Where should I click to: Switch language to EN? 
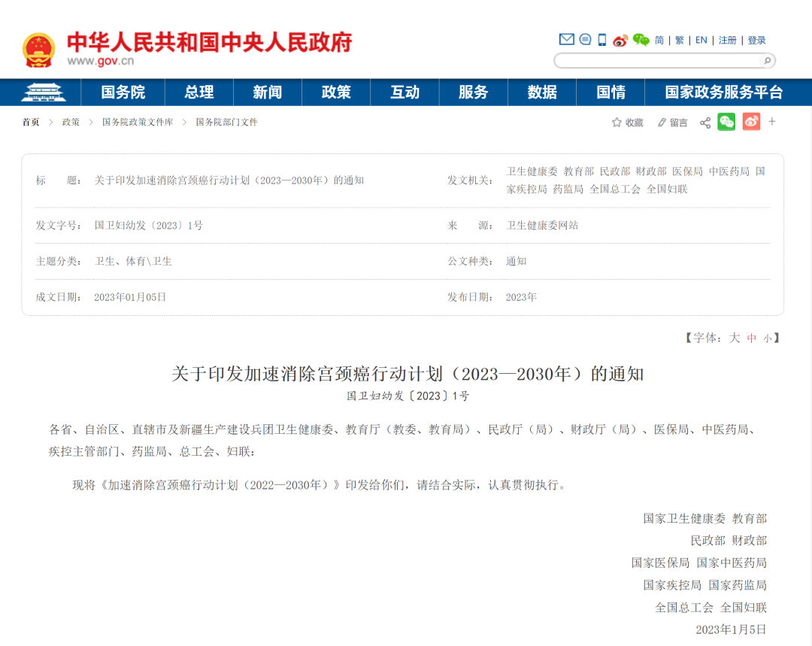tap(701, 41)
